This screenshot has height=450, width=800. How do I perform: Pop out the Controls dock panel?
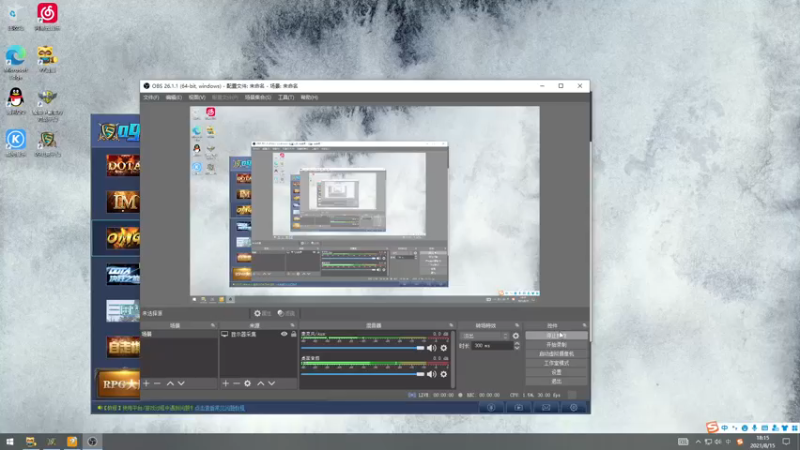point(585,326)
